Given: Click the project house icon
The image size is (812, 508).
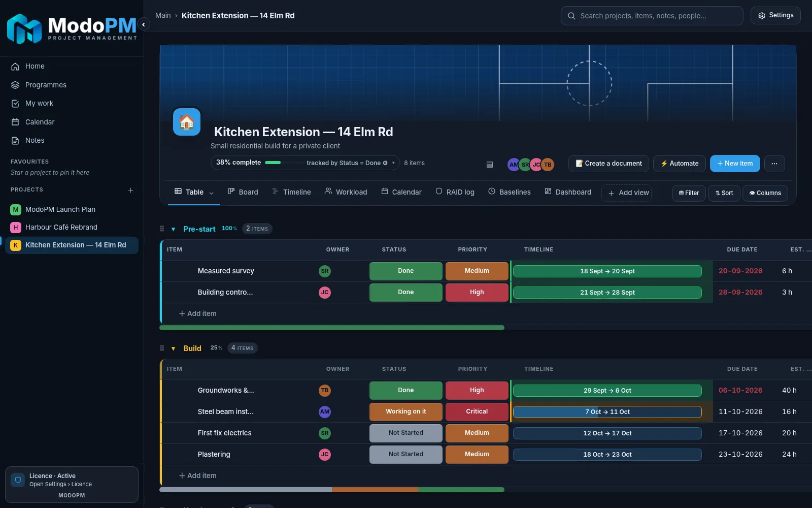Looking at the screenshot, I should (187, 122).
